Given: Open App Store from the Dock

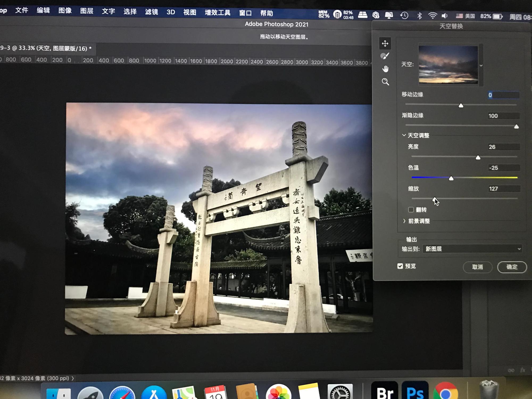Looking at the screenshot, I should tap(154, 393).
